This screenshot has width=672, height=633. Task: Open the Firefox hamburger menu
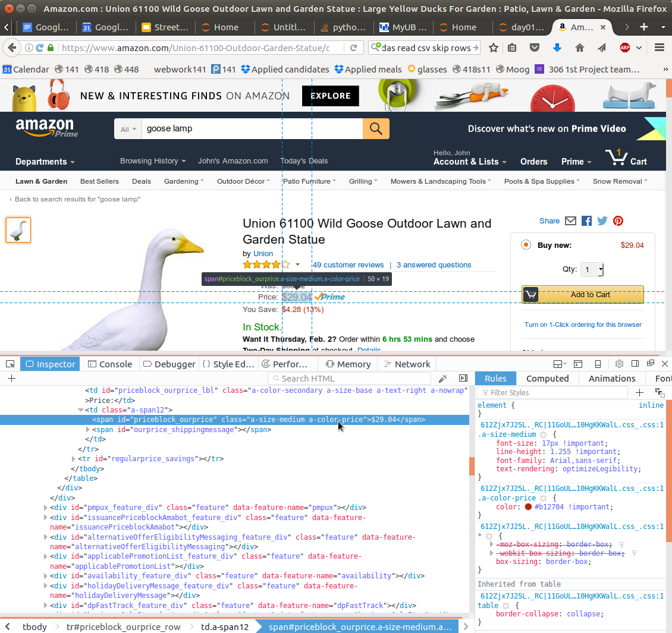point(659,48)
